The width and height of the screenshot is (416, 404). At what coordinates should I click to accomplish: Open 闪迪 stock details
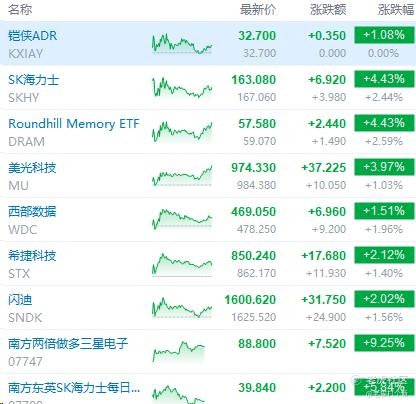click(x=20, y=300)
